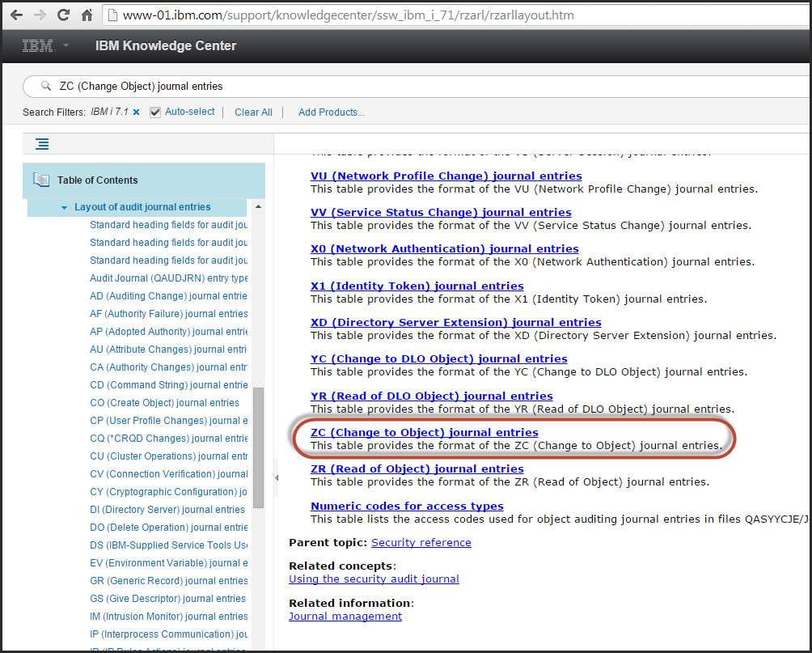
Task: Click the contents panel scrollbar thumb
Action: (258, 447)
